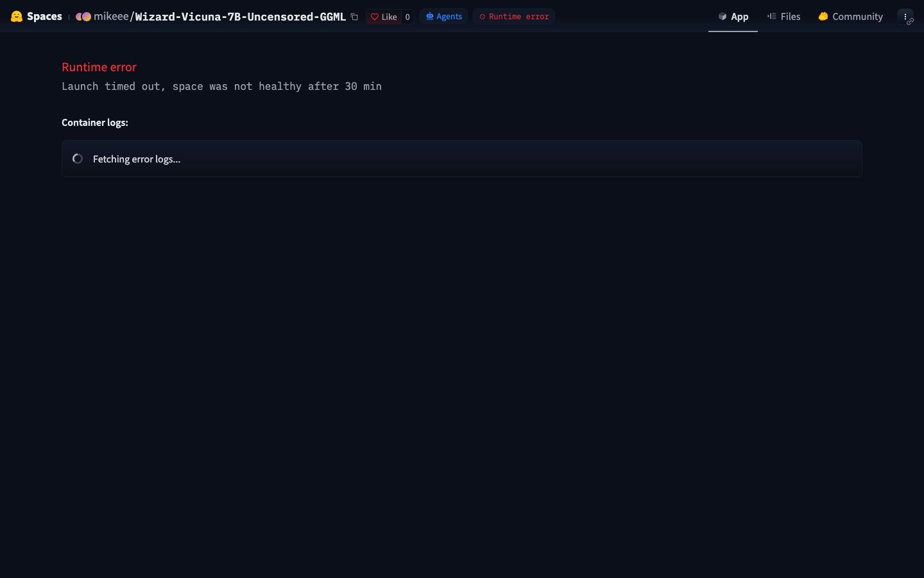Like this space
Viewport: 924px width, 578px height.
pos(384,17)
